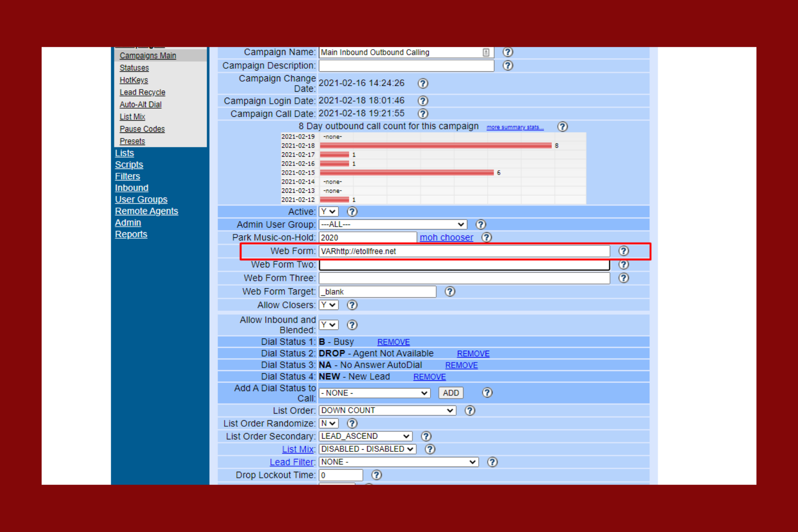
Task: Open List Mix sidebar submenu item
Action: tap(132, 117)
